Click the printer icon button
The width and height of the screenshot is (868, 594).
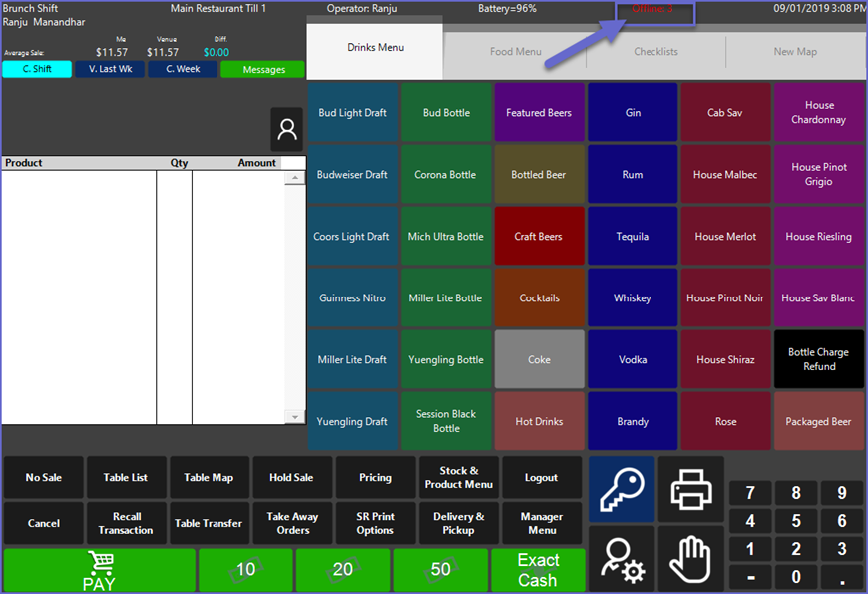pos(690,489)
